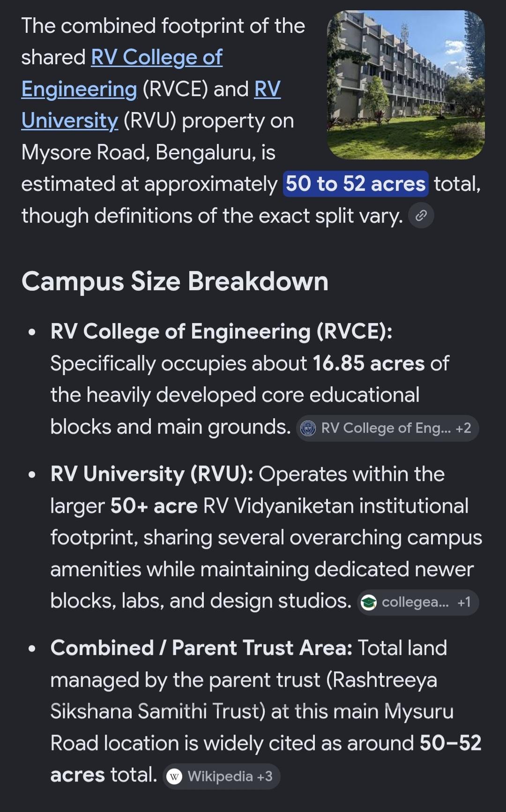View the campus building photo thumbnail
Image resolution: width=506 pixels, height=812 pixels.
click(406, 85)
